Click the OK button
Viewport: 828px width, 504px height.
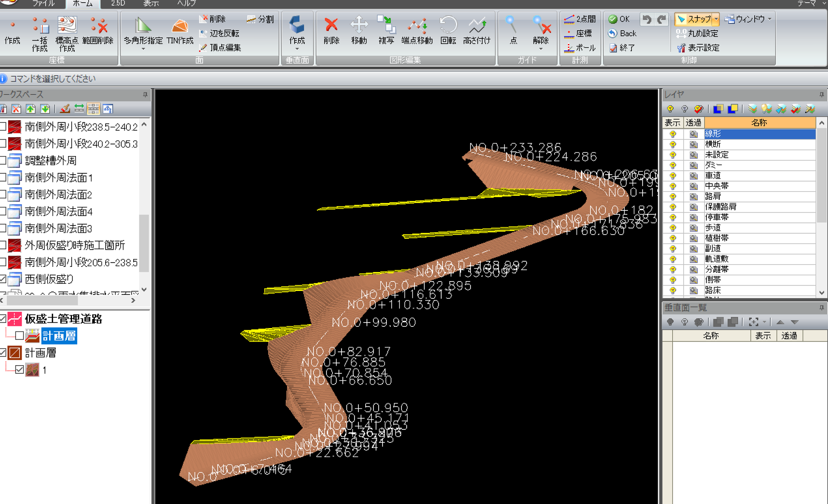pos(619,19)
